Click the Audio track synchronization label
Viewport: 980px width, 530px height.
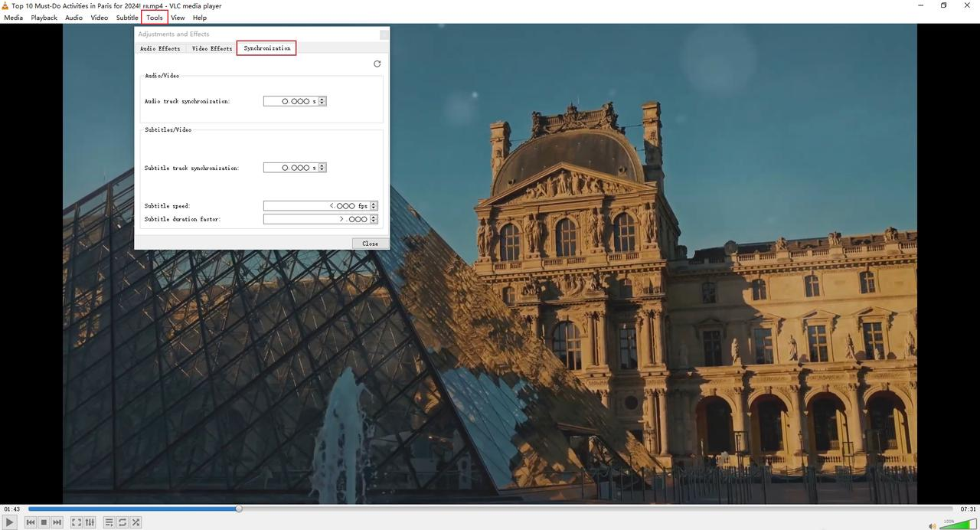pyautogui.click(x=187, y=101)
